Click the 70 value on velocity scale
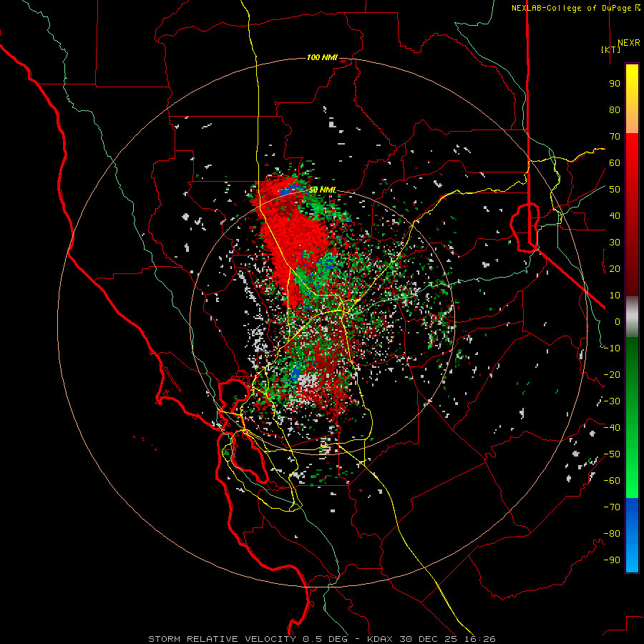644x644 pixels. point(615,137)
